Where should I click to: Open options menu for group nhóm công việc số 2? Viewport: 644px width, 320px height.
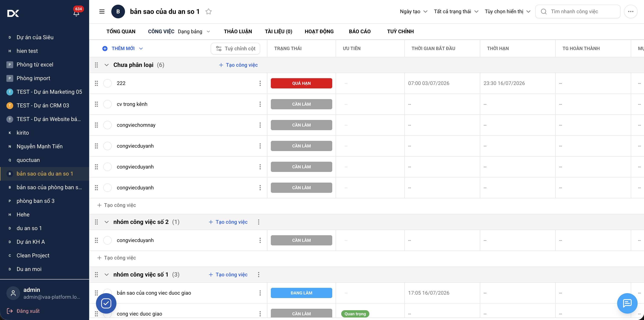258,222
